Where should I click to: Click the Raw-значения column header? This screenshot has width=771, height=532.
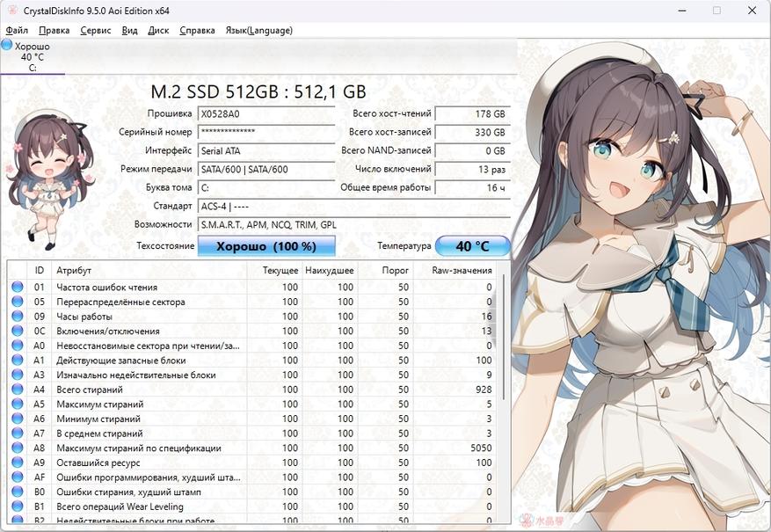coord(462,270)
